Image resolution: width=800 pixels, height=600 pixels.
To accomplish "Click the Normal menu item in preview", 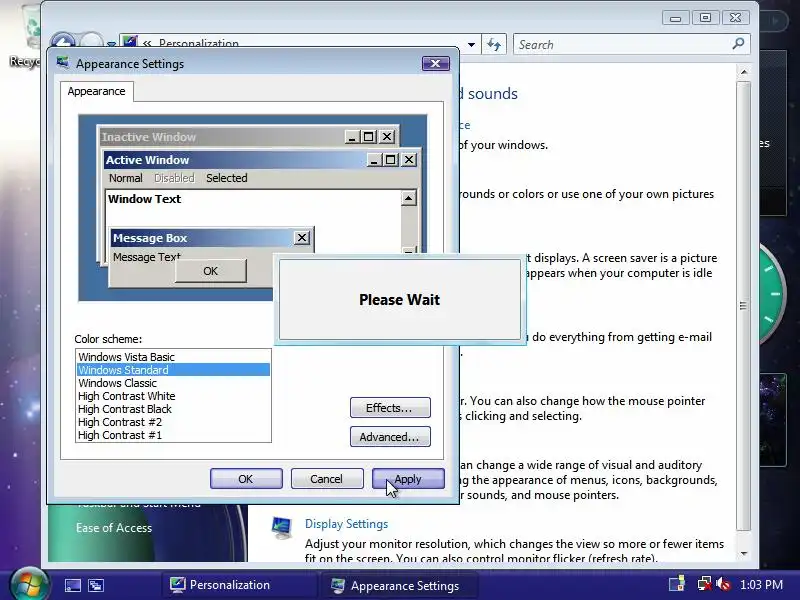I will [x=126, y=178].
